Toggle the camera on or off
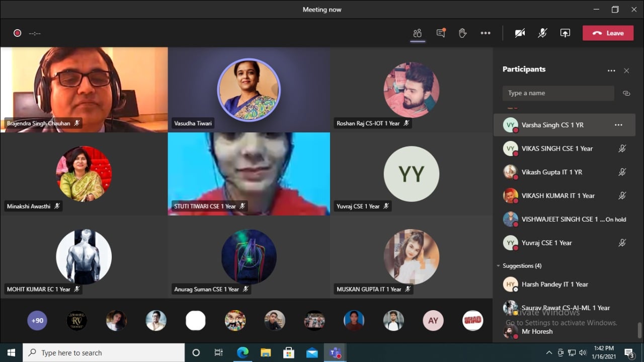Screen dimensions: 644x362 point(520,33)
